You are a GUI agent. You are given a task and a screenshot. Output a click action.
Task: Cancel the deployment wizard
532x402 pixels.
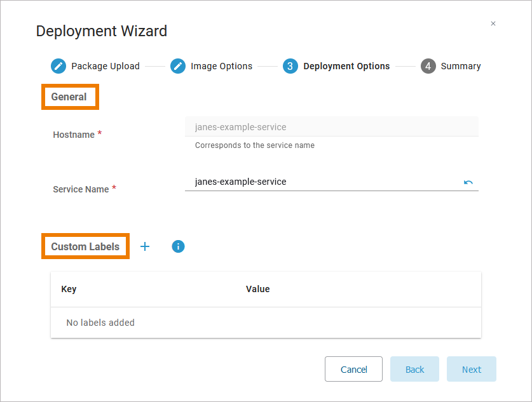(353, 369)
